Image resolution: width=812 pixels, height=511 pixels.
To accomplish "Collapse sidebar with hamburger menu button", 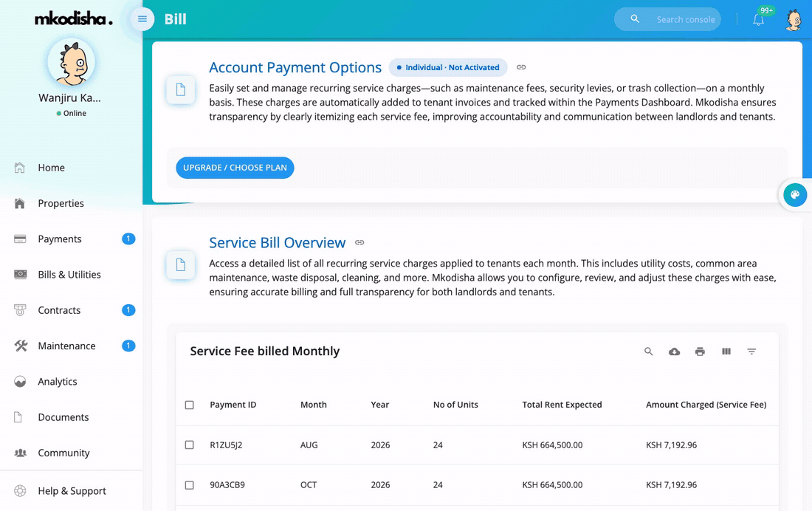I will tap(142, 19).
